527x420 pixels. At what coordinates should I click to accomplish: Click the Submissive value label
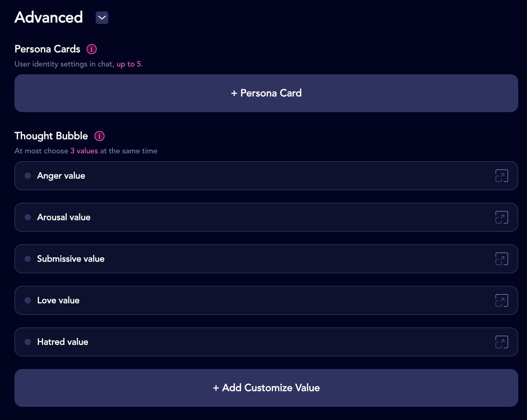(71, 259)
